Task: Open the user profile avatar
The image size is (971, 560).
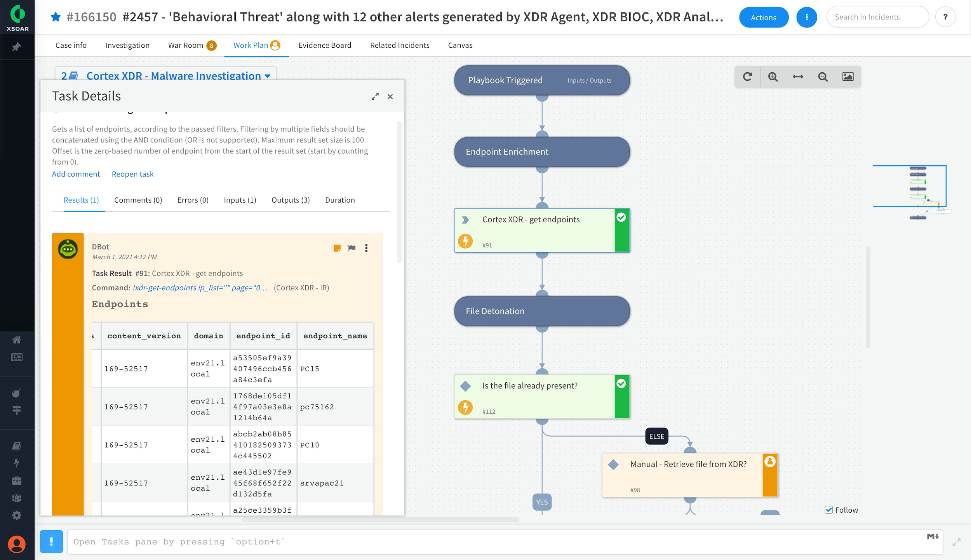Action: point(17,544)
